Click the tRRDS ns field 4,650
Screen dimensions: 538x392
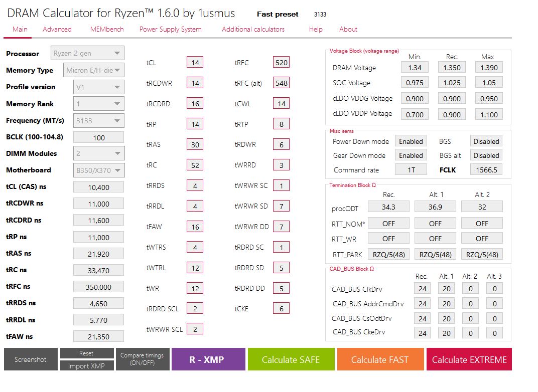[99, 303]
